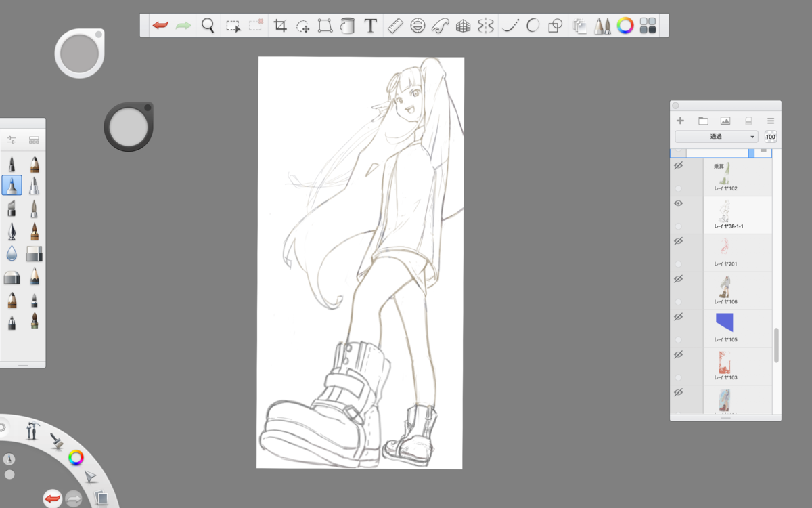
Task: Activate the crop tool
Action: [280, 26]
